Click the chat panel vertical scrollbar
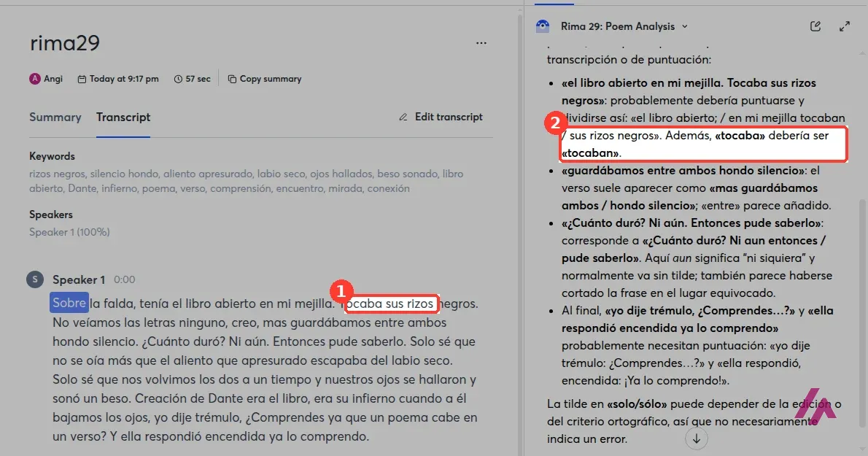Image resolution: width=868 pixels, height=456 pixels. 862,313
